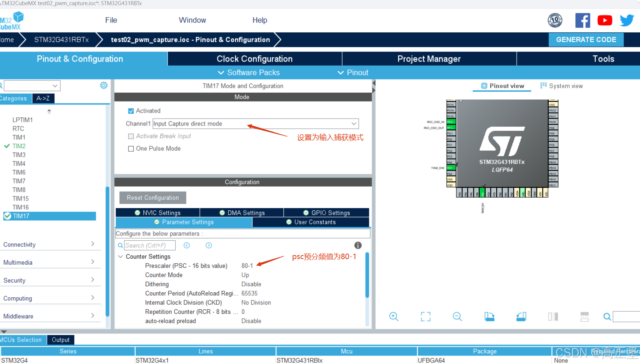Switch to Clock Configuration tab

pyautogui.click(x=255, y=59)
